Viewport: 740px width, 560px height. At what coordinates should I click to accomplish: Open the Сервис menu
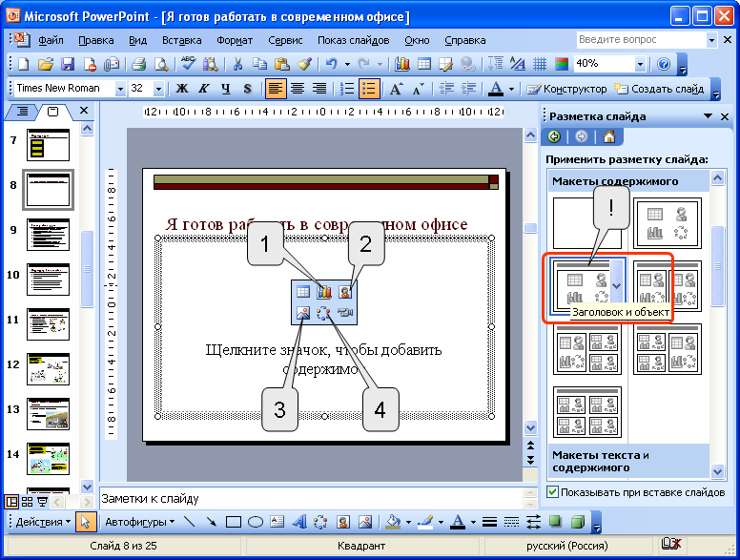[285, 41]
